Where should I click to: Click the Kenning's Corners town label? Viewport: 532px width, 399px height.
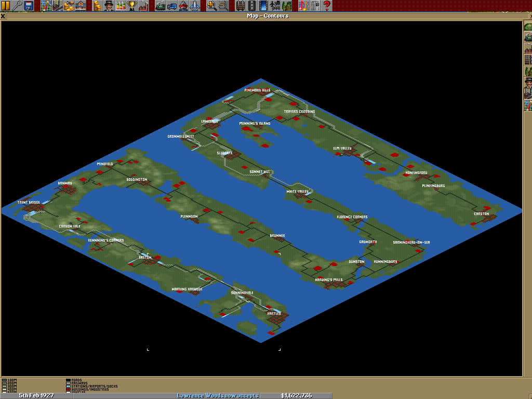click(106, 241)
